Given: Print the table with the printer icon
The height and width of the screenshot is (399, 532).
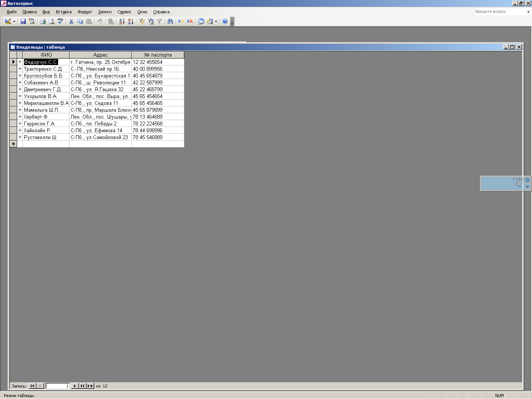Looking at the screenshot, I should pyautogui.click(x=43, y=21).
